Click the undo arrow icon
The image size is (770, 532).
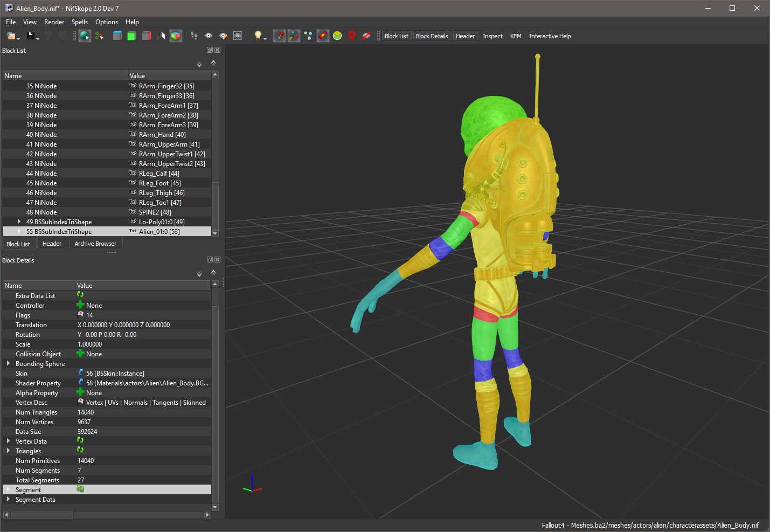click(x=48, y=36)
